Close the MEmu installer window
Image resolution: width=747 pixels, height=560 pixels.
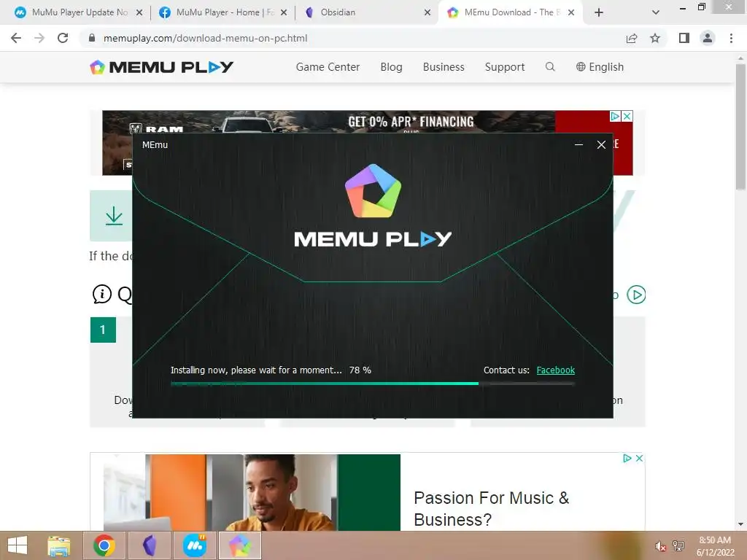click(601, 145)
